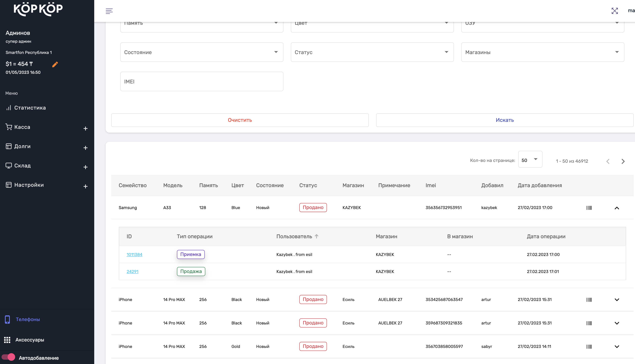Image resolution: width=635 pixels, height=364 pixels.
Task: Toggle the Автодобавление switch
Action: tap(8, 357)
